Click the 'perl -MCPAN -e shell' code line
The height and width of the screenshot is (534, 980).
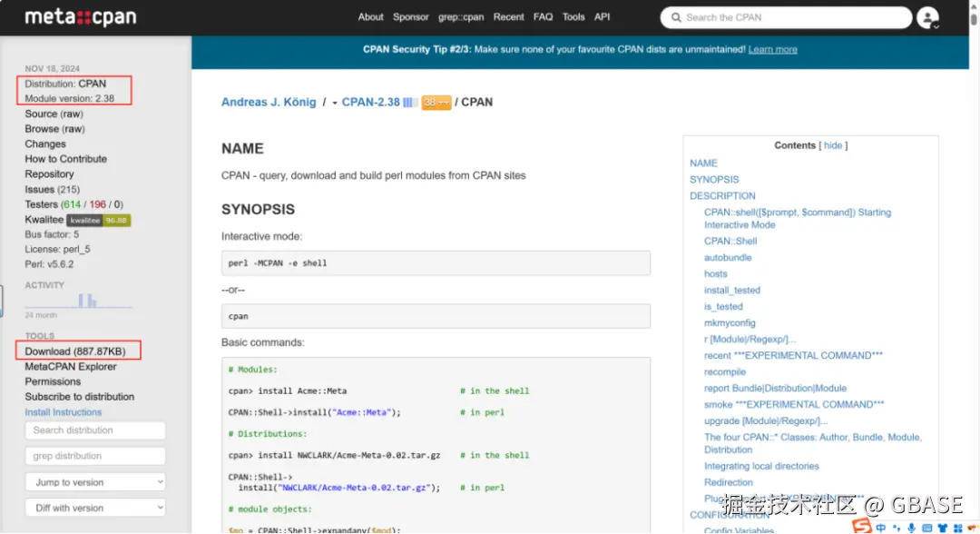pyautogui.click(x=278, y=263)
